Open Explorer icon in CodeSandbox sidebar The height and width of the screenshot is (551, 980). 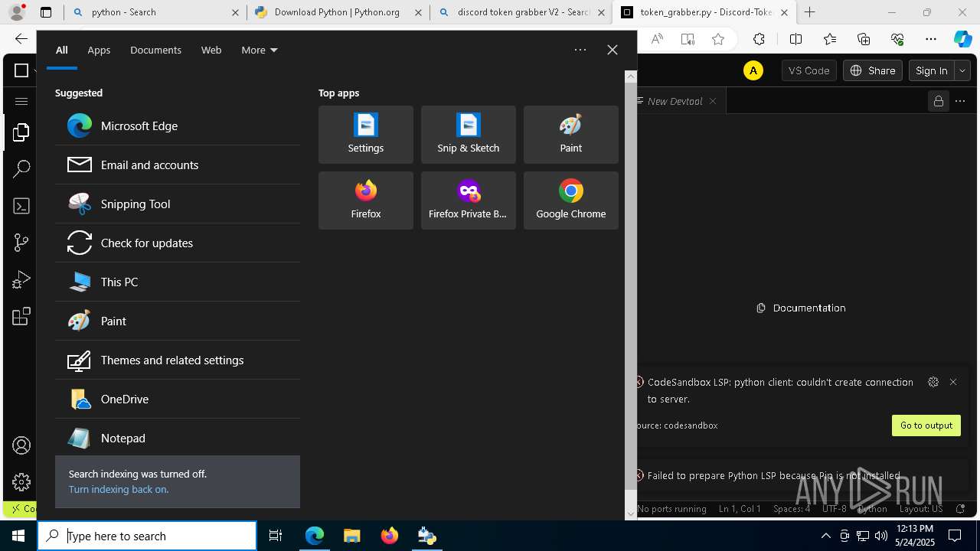tap(21, 132)
